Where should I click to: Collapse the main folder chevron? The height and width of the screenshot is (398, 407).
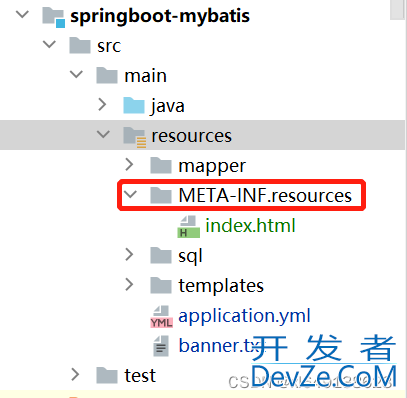[77, 74]
